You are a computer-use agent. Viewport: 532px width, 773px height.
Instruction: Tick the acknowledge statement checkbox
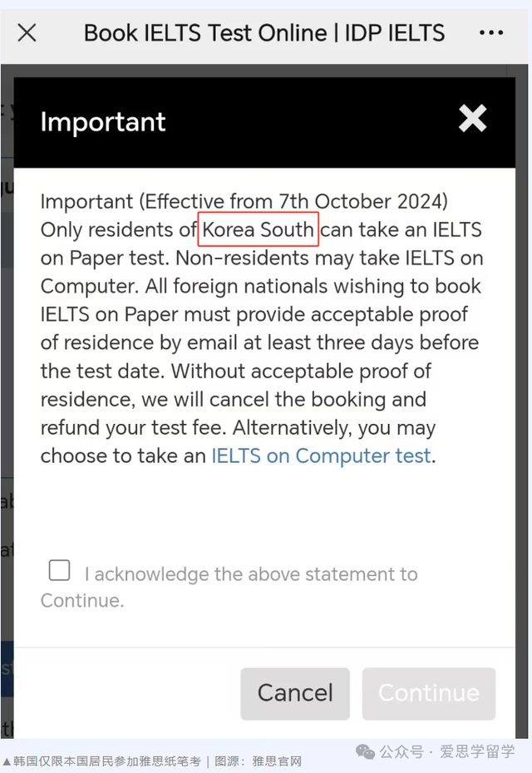(x=59, y=570)
